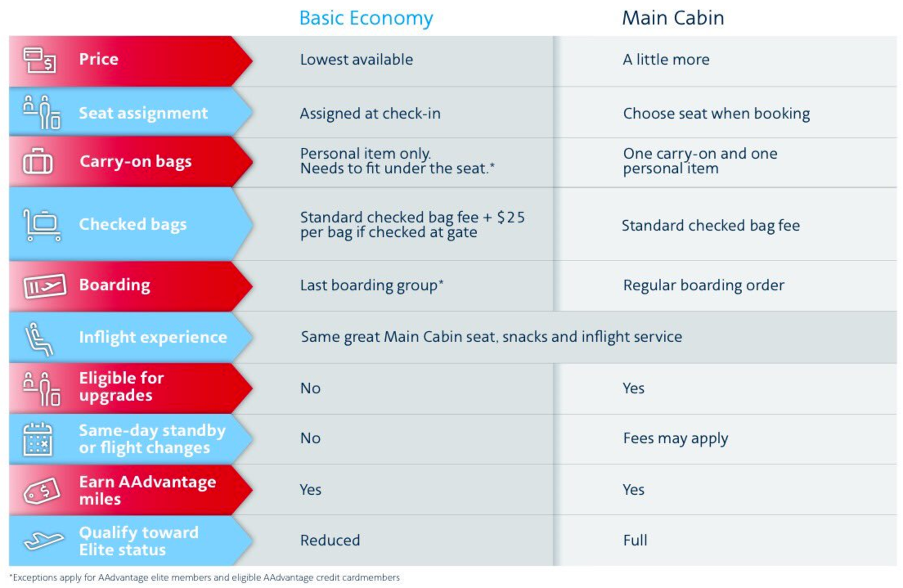This screenshot has height=588, width=903.
Task: Click the credit card price icon
Action: click(40, 61)
